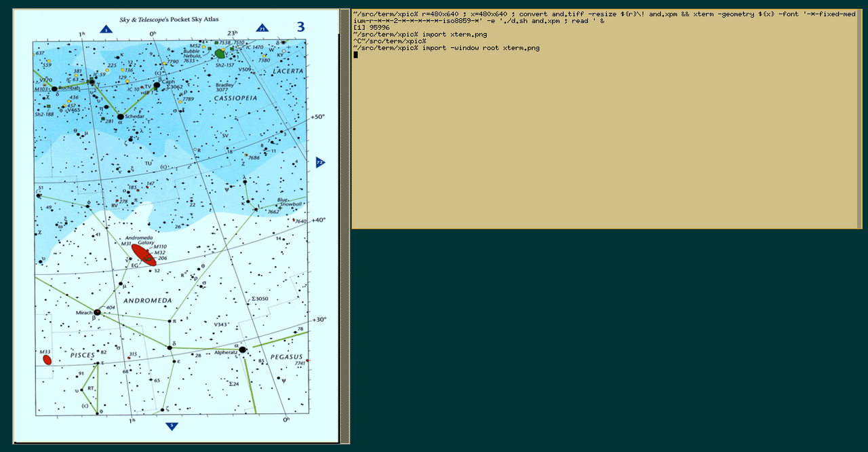This screenshot has width=868, height=452.
Task: Click the +50° declination label
Action: point(318,117)
